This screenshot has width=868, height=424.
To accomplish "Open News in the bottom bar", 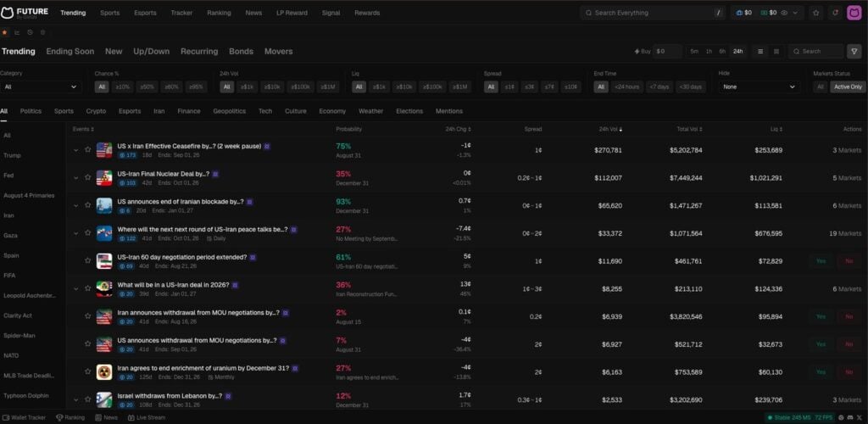I will 106,418.
